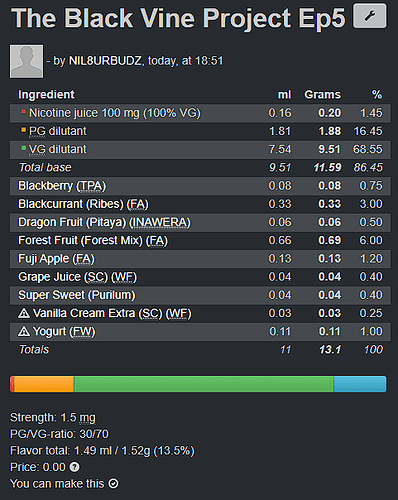
Task: Click the 3.00 percent Blackcurrant value
Action: [371, 204]
